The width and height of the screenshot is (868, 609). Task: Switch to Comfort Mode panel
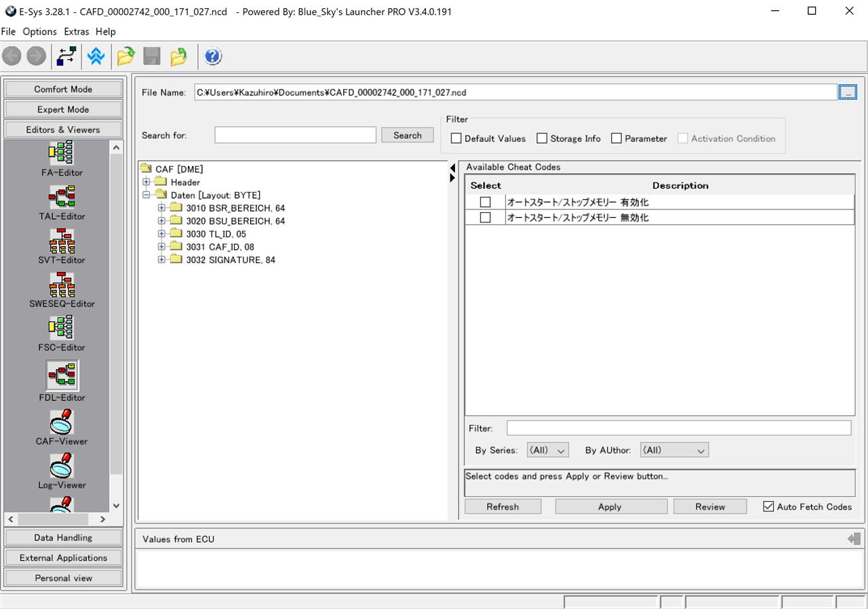tap(63, 89)
